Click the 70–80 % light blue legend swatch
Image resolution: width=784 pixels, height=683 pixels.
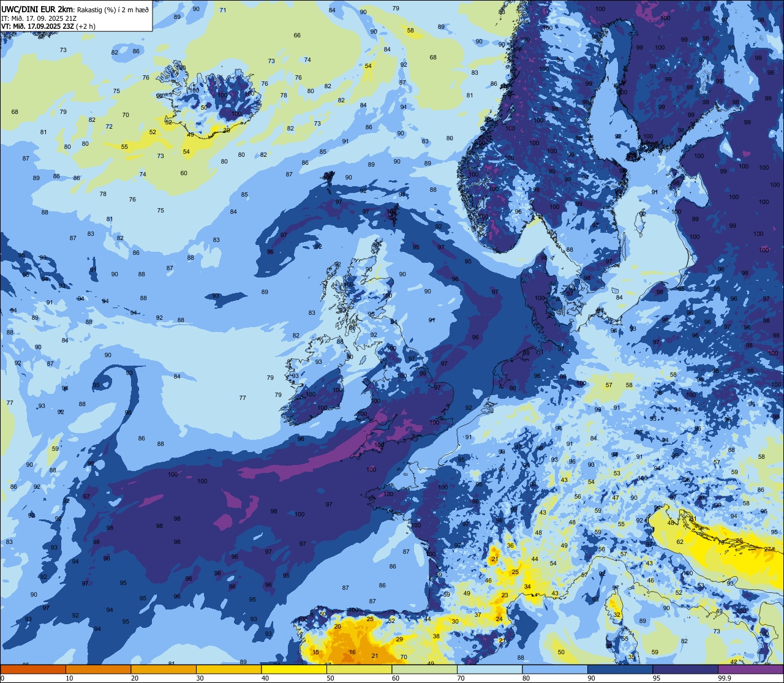490,669
